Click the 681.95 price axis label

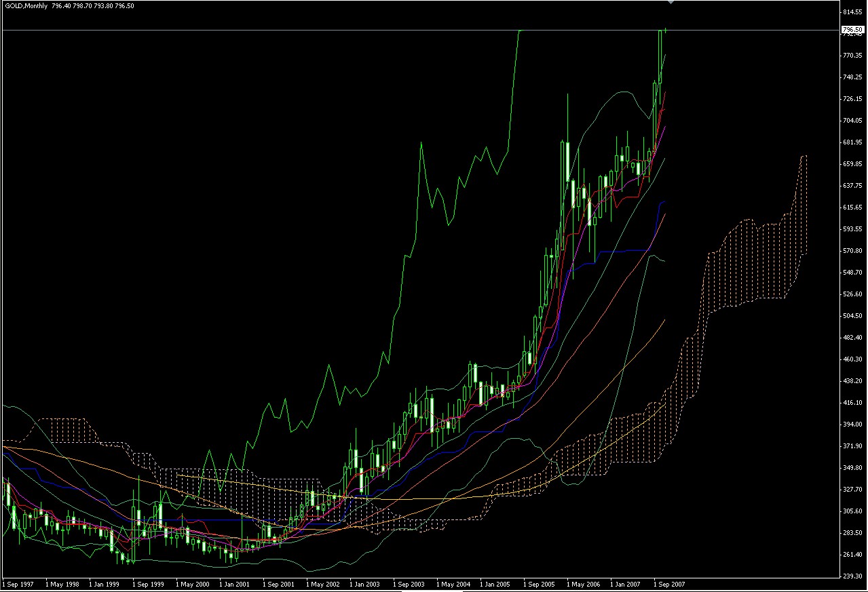pyautogui.click(x=852, y=142)
